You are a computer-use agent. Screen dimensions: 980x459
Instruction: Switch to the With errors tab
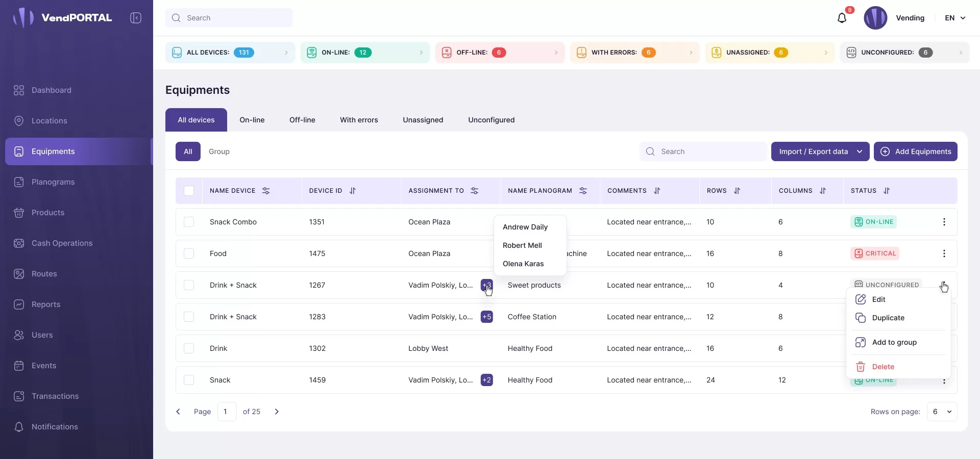click(359, 120)
